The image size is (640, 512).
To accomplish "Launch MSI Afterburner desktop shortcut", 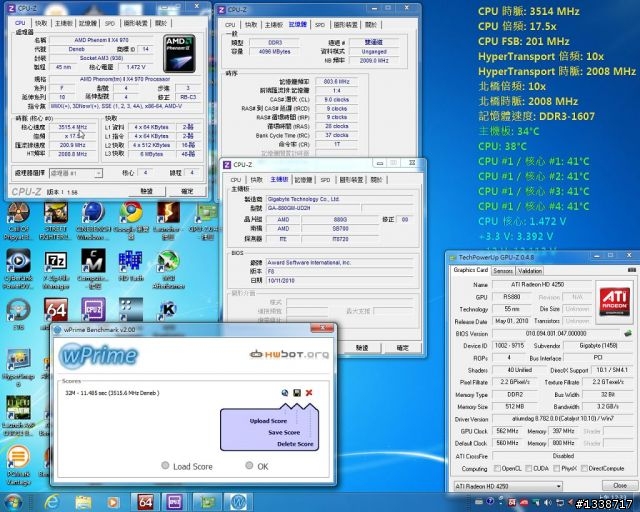I will (169, 269).
